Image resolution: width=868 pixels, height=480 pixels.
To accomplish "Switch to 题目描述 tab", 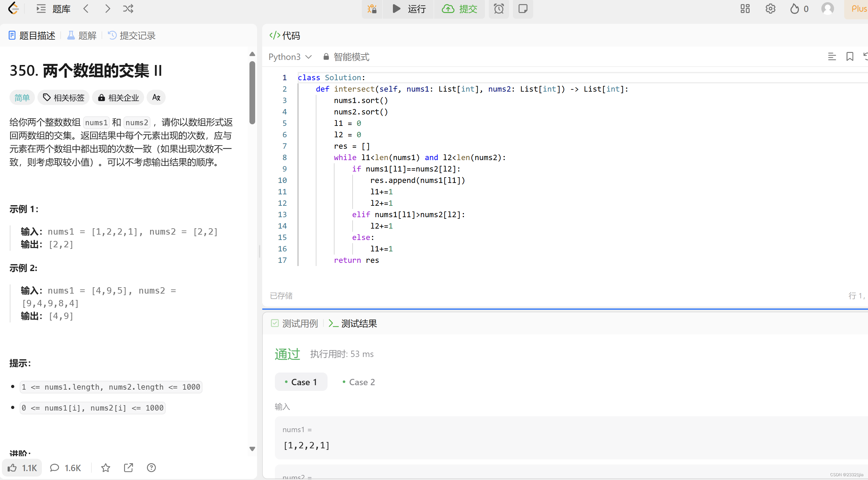I will click(32, 35).
